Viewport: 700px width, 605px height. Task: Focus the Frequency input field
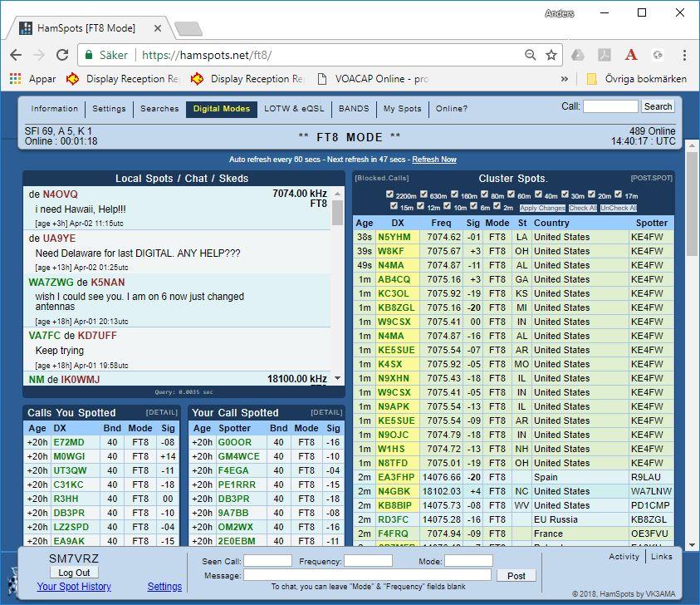[x=368, y=561]
